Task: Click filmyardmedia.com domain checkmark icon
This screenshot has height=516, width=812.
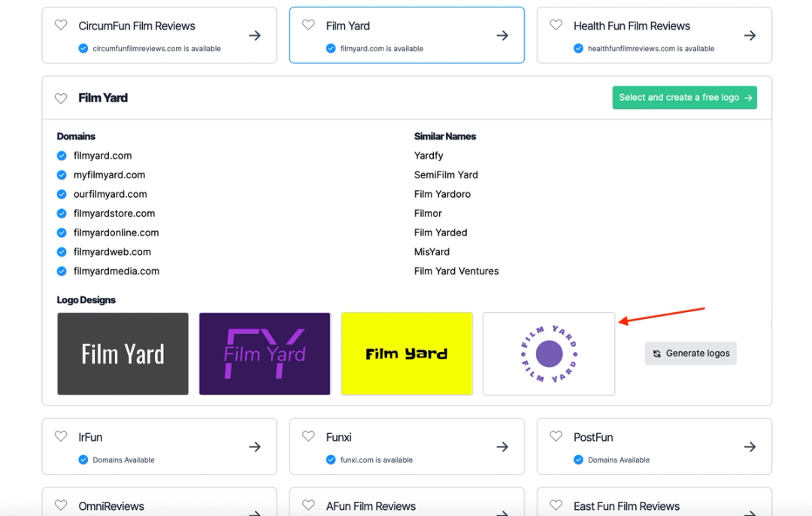Action: coord(62,271)
